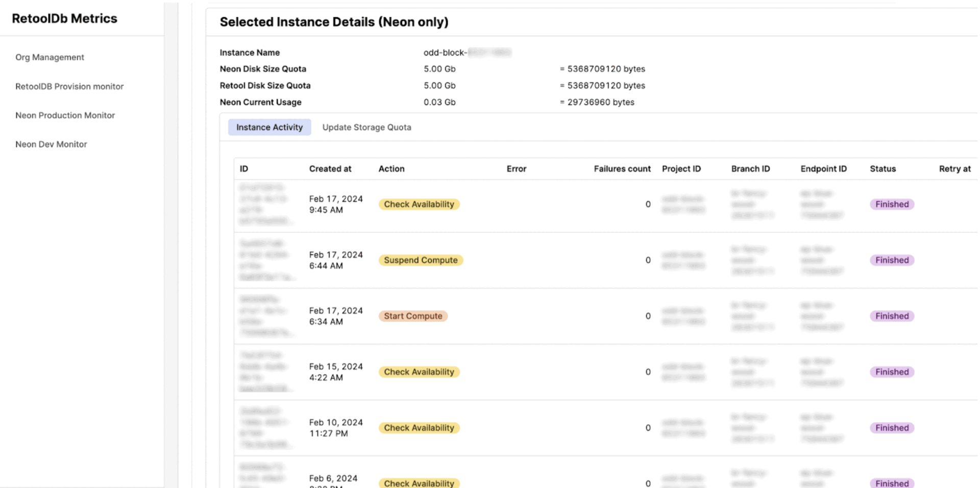Click the Check Availability badge from Feb 17
This screenshot has width=980, height=488.
[x=419, y=204]
